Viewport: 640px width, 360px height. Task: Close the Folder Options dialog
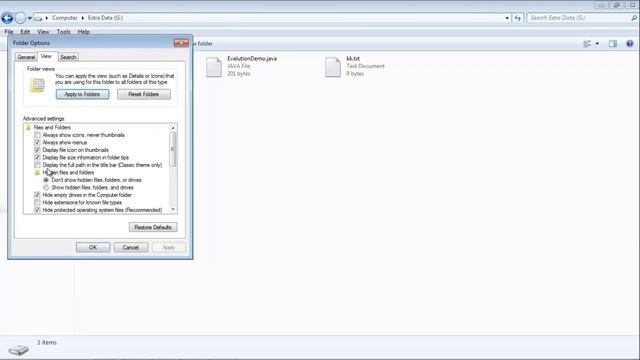181,43
